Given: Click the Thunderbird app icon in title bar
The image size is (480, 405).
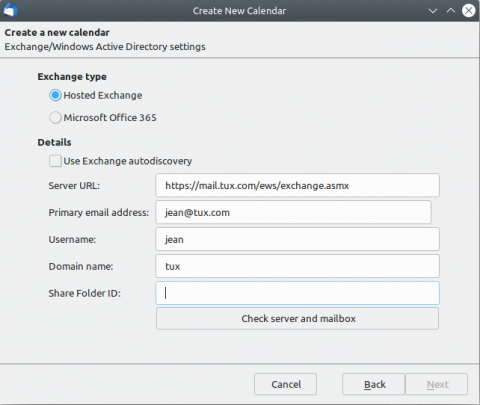Looking at the screenshot, I should point(10,11).
